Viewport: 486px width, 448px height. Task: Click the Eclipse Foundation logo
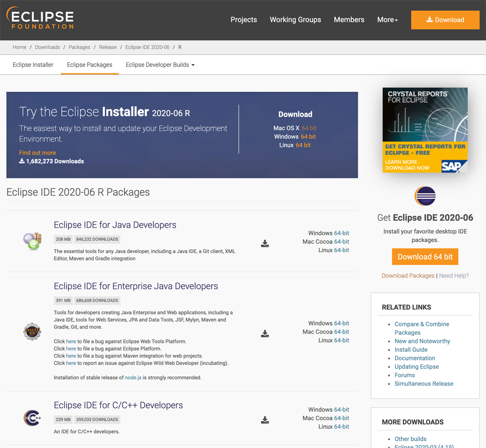click(x=40, y=18)
